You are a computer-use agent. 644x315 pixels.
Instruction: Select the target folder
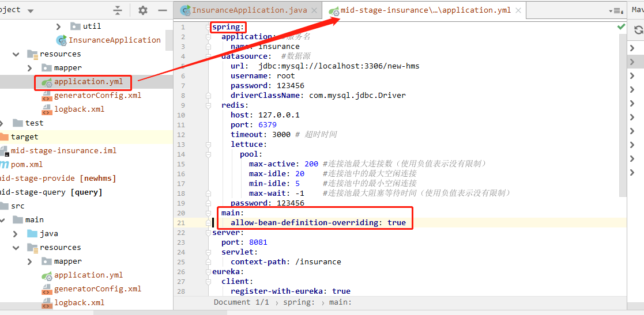[x=25, y=136]
